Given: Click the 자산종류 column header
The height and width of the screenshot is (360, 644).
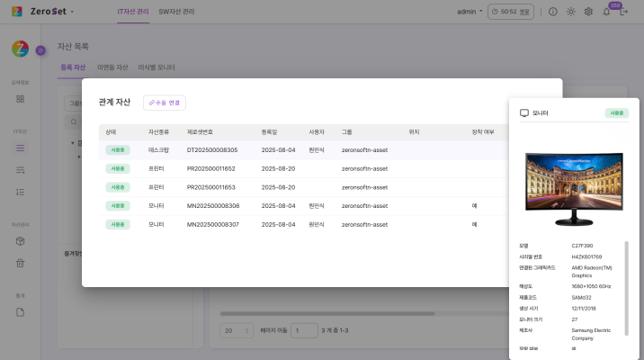Looking at the screenshot, I should pos(158,132).
